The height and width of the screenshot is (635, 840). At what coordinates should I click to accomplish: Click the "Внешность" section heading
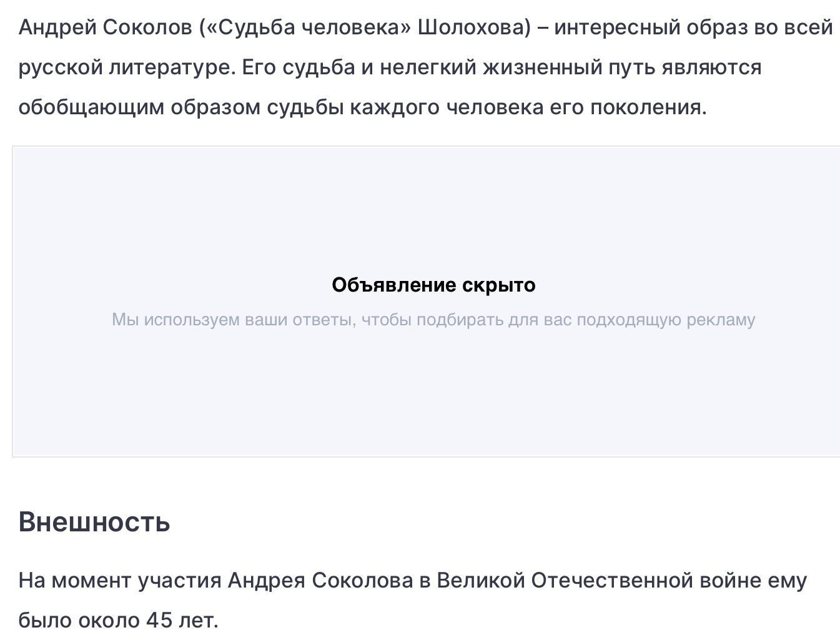coord(94,521)
